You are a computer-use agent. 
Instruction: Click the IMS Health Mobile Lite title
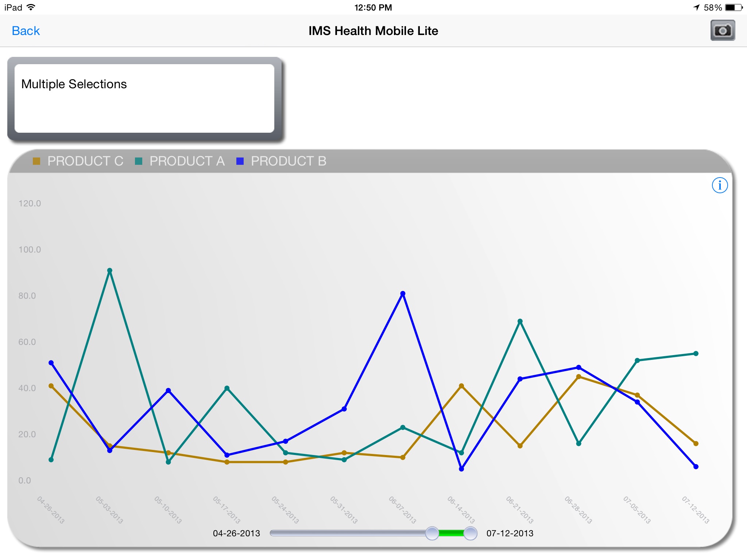click(x=373, y=31)
